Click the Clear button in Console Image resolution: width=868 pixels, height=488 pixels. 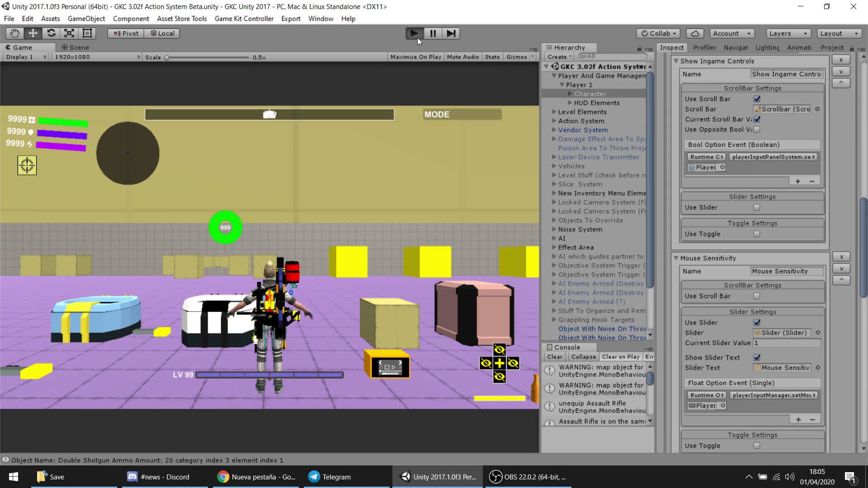pyautogui.click(x=554, y=357)
